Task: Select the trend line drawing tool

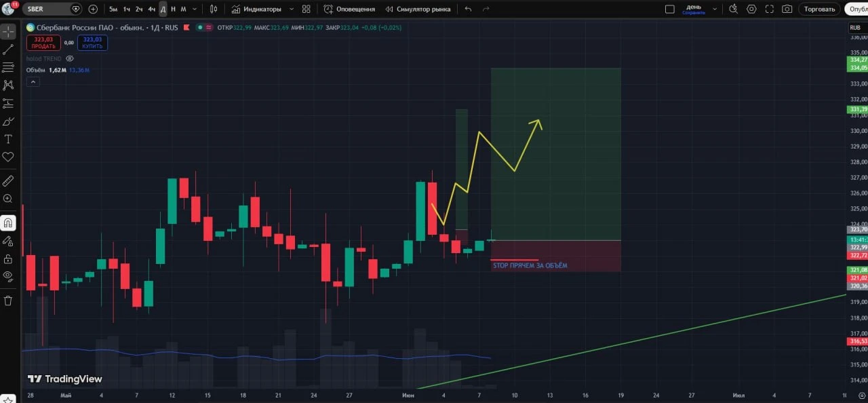Action: (x=8, y=50)
